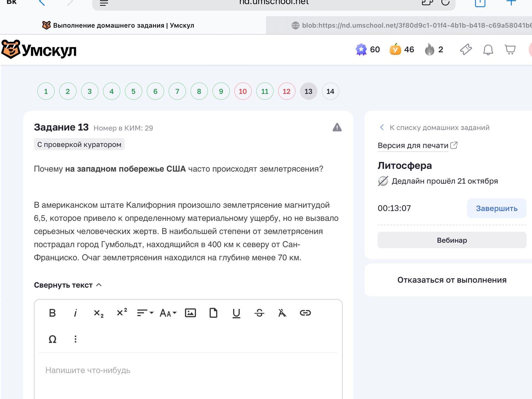This screenshot has width=532, height=399.
Task: Open the browser reader view icon
Action: pos(104,3)
